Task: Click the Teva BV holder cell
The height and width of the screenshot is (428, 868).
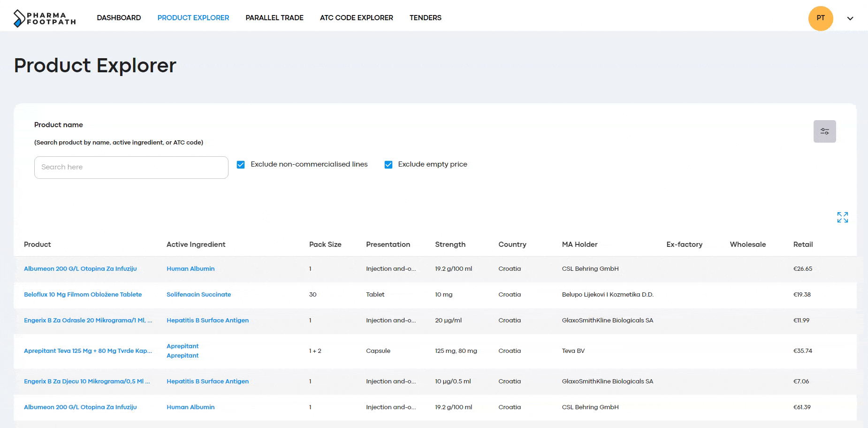Action: pyautogui.click(x=573, y=351)
